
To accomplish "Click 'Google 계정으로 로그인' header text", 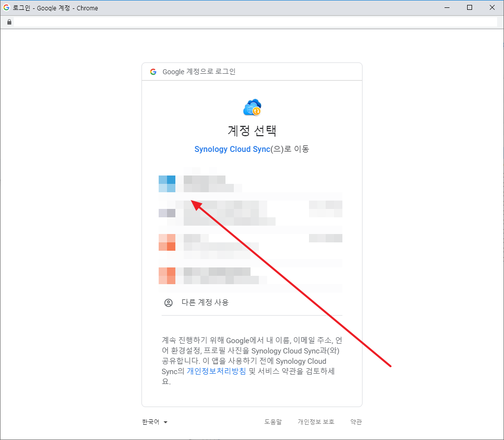I will click(199, 72).
